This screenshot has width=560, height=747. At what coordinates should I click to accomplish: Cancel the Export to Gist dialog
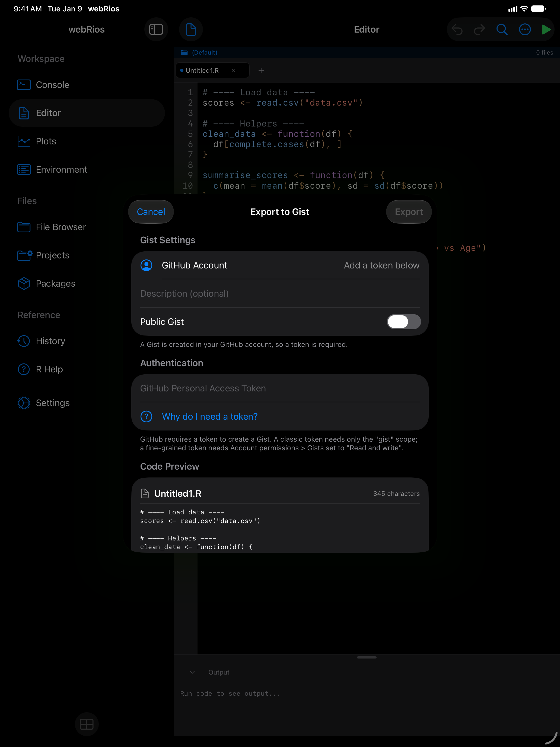coord(151,212)
